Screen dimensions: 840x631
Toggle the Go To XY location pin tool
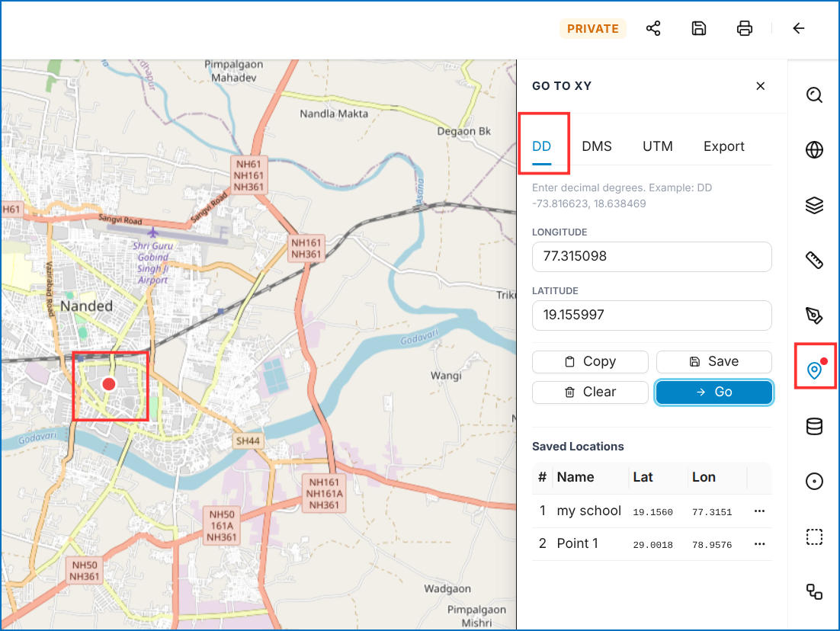click(814, 370)
